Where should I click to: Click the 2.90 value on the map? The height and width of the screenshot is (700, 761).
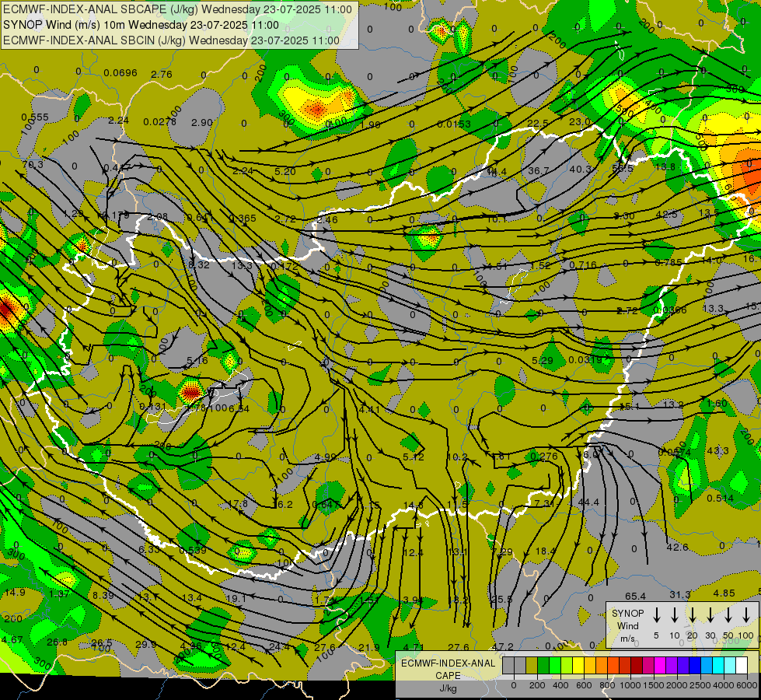click(x=202, y=122)
